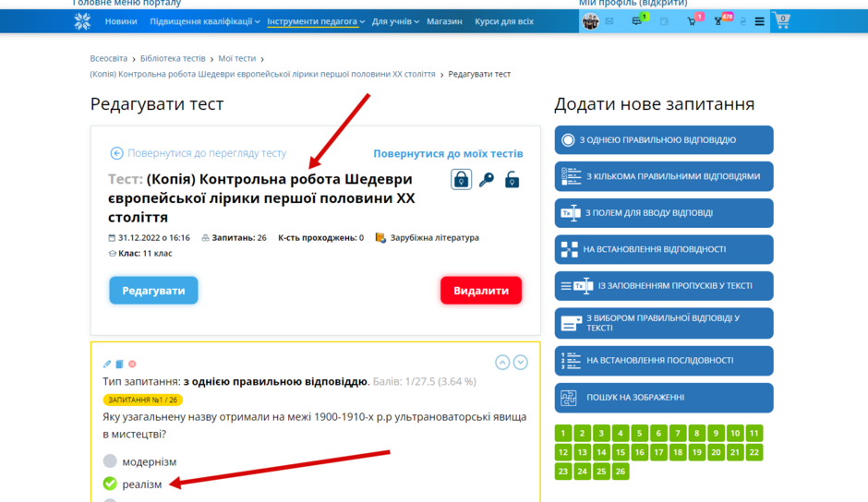Open hourglass icon with badge 478
The width and height of the screenshot is (868, 502).
[719, 21]
